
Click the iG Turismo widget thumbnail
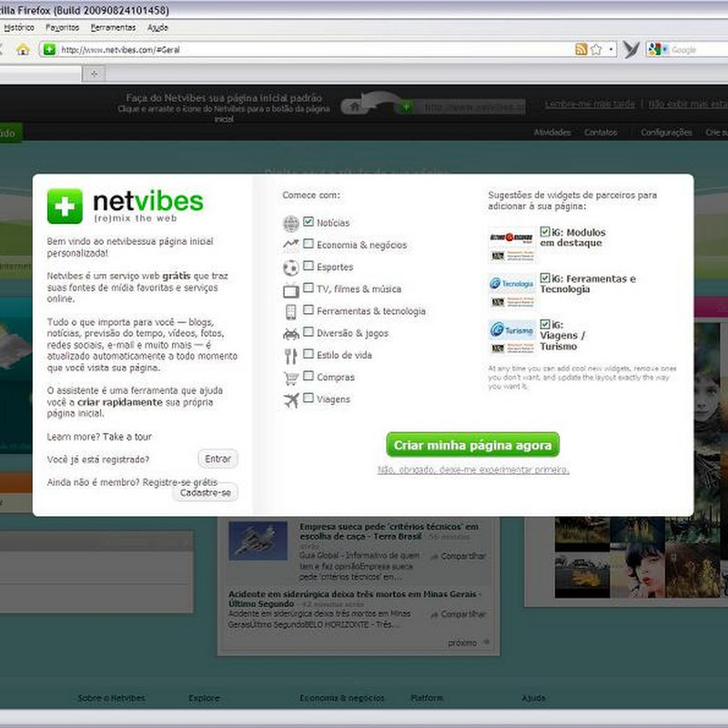[512, 338]
